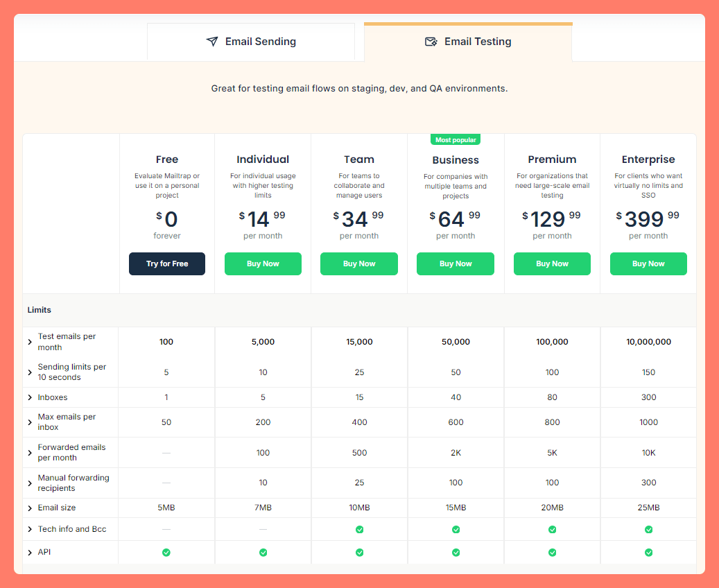The width and height of the screenshot is (719, 588).
Task: Expand Tech info and Bcc row
Action: [30, 529]
